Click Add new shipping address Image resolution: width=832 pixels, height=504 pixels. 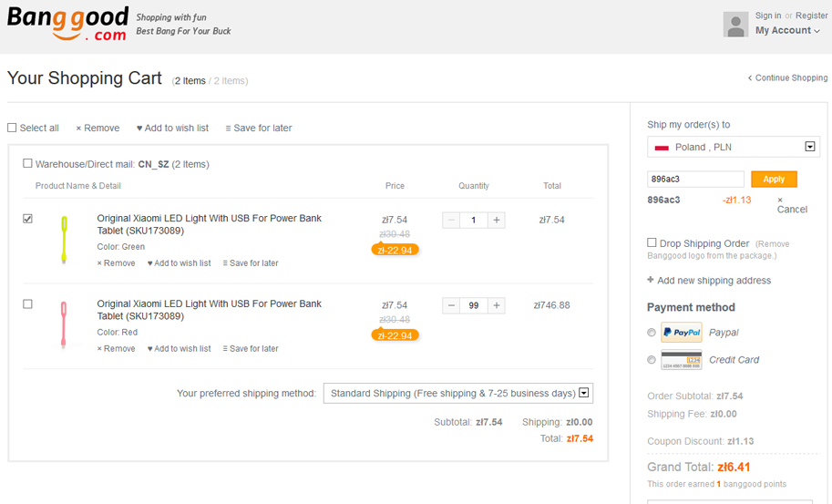[709, 280]
